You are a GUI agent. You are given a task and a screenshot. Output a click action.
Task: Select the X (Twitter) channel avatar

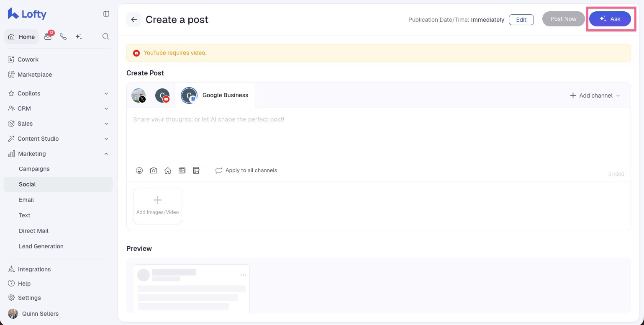click(x=139, y=95)
